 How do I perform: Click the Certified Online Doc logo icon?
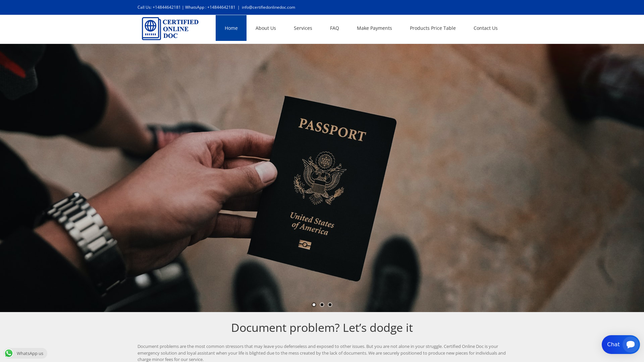pos(150,28)
